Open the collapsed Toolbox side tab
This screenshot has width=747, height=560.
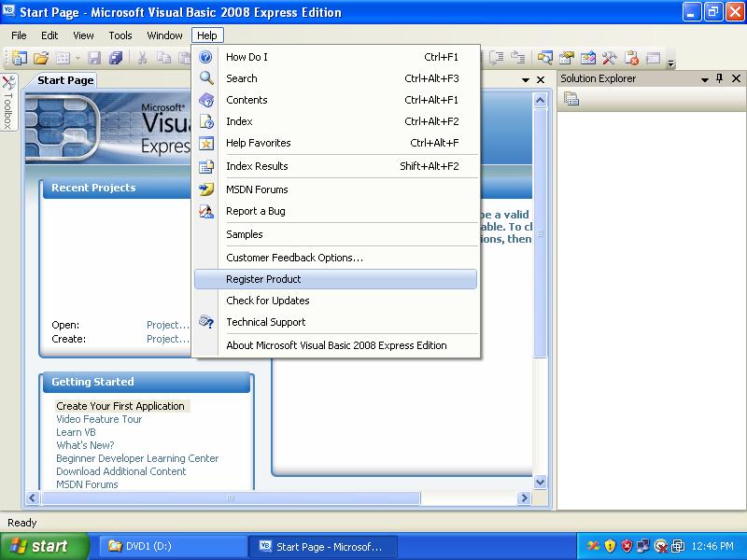point(8,102)
